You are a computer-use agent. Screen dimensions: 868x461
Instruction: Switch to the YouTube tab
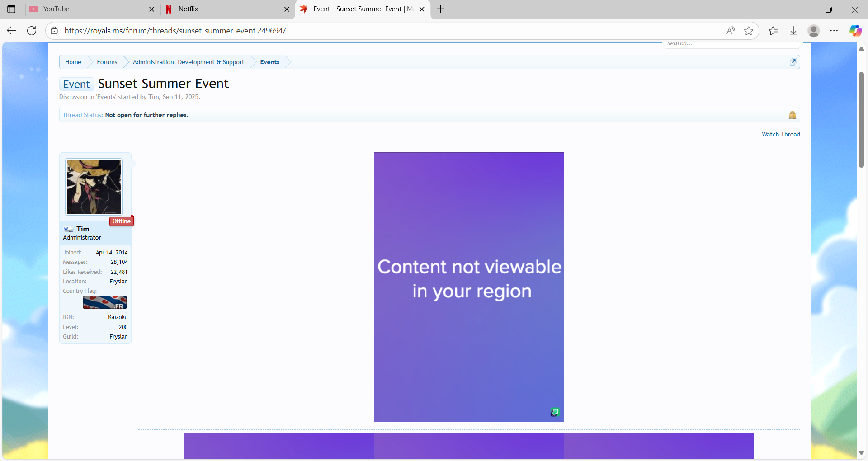86,9
